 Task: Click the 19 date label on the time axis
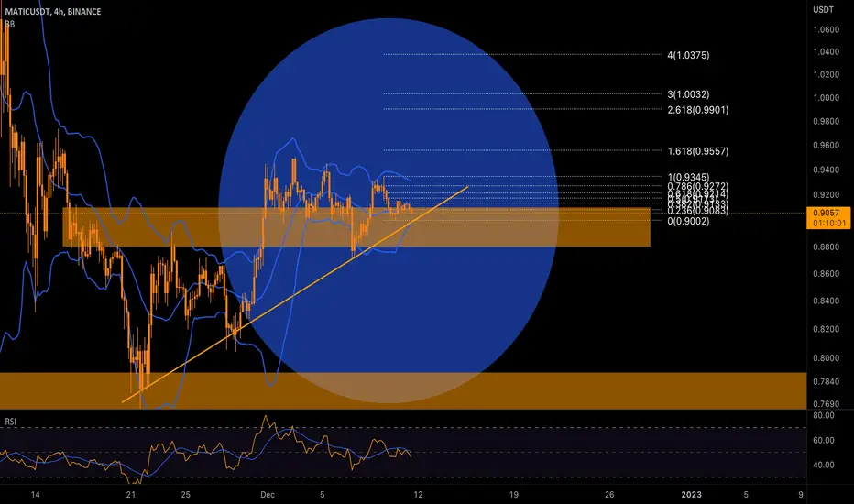[x=514, y=495]
